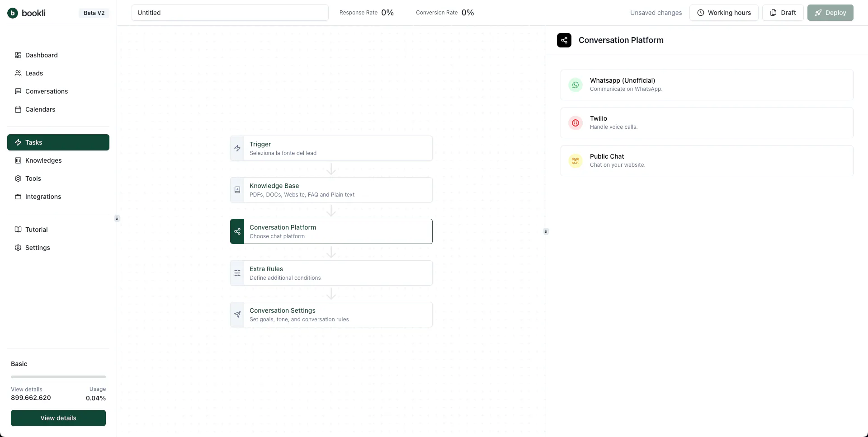Click the Trigger node lightning icon
Image resolution: width=868 pixels, height=437 pixels.
pyautogui.click(x=237, y=148)
